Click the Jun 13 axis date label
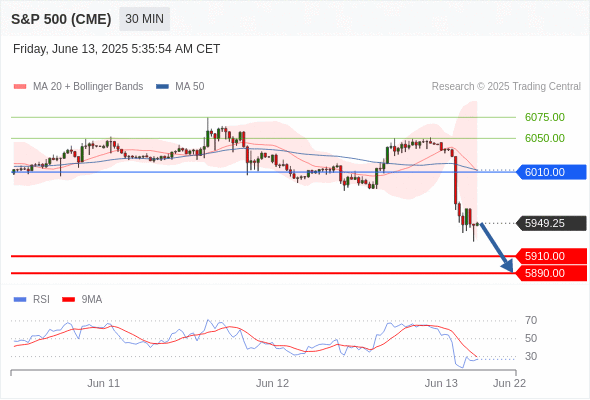 (441, 383)
